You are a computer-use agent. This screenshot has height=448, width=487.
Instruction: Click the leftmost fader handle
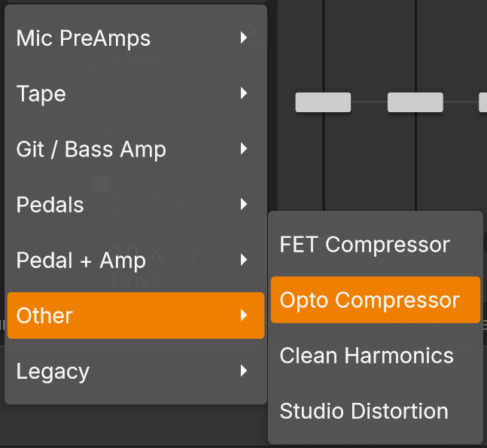pos(323,102)
